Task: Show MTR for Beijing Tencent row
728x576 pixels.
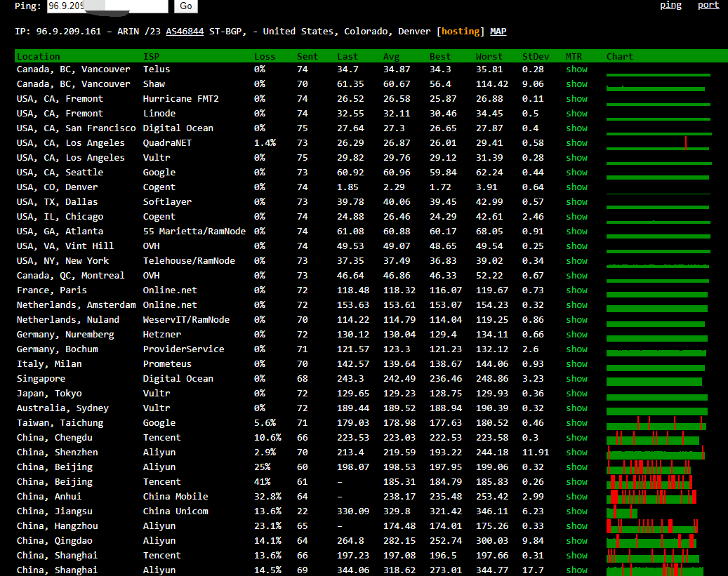Action: [576, 482]
